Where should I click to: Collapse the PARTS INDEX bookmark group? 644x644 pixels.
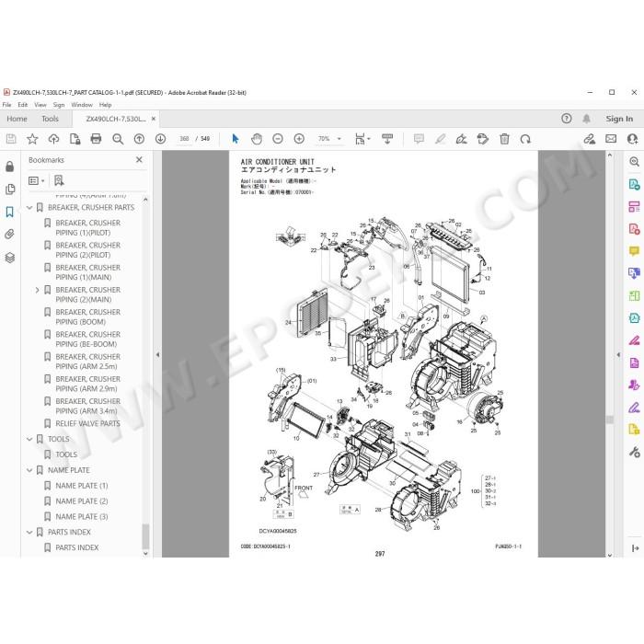(x=29, y=533)
